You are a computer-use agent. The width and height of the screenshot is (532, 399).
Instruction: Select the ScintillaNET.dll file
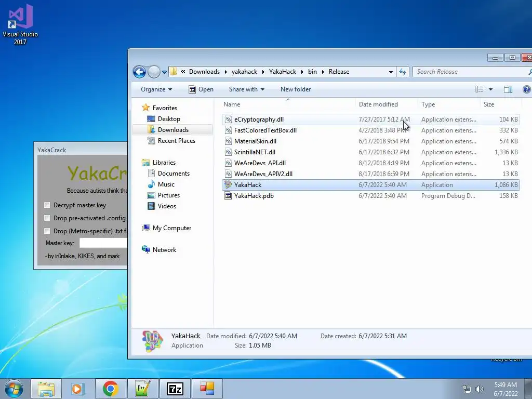click(370, 152)
